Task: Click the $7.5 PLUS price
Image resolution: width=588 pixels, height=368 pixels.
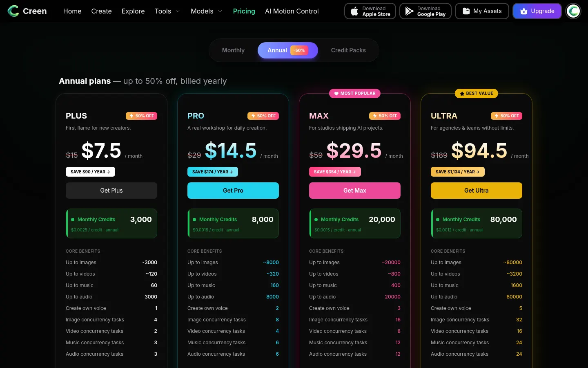Action: pyautogui.click(x=101, y=150)
